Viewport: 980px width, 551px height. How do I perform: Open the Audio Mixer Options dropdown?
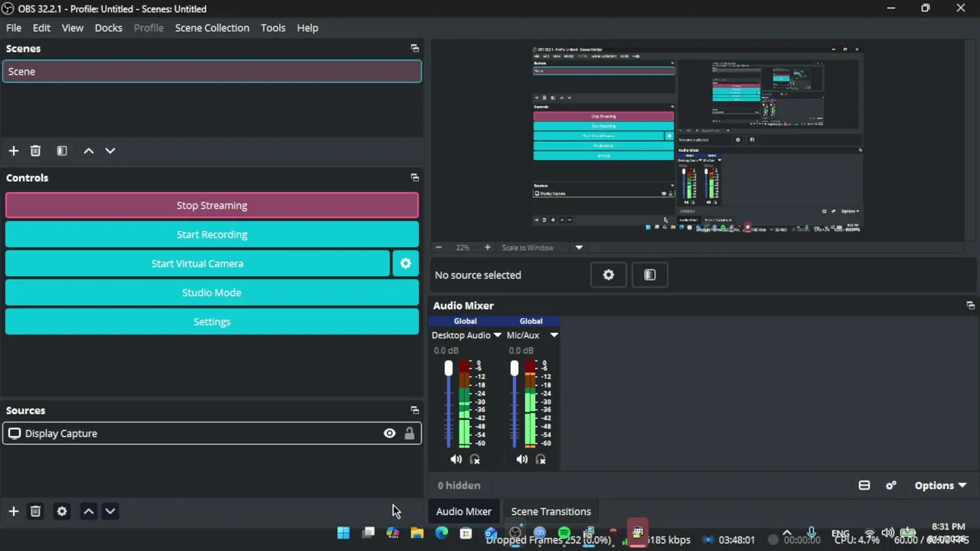pyautogui.click(x=940, y=485)
